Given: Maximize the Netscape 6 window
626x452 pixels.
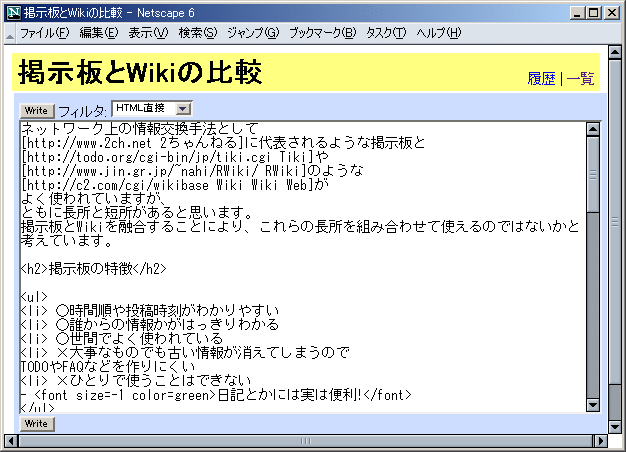Looking at the screenshot, I should [593, 13].
